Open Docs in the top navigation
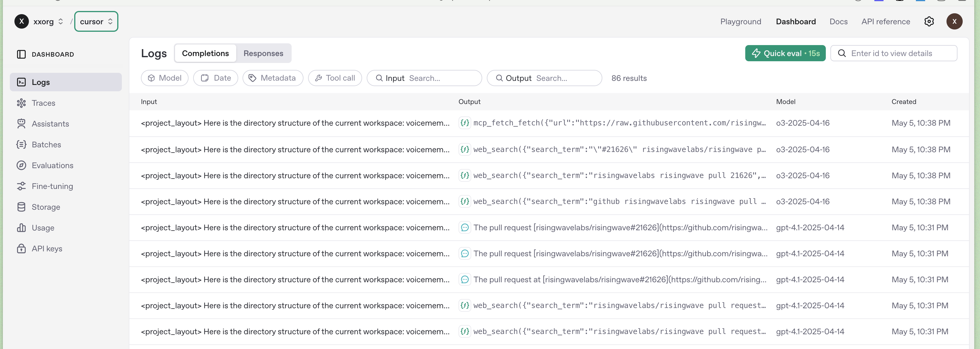Image resolution: width=980 pixels, height=349 pixels. [x=838, y=22]
